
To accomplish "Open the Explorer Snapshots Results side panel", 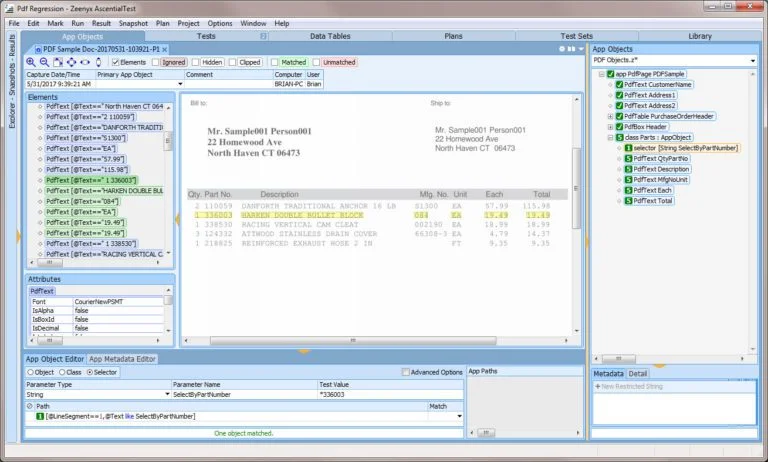I will click(x=12, y=82).
